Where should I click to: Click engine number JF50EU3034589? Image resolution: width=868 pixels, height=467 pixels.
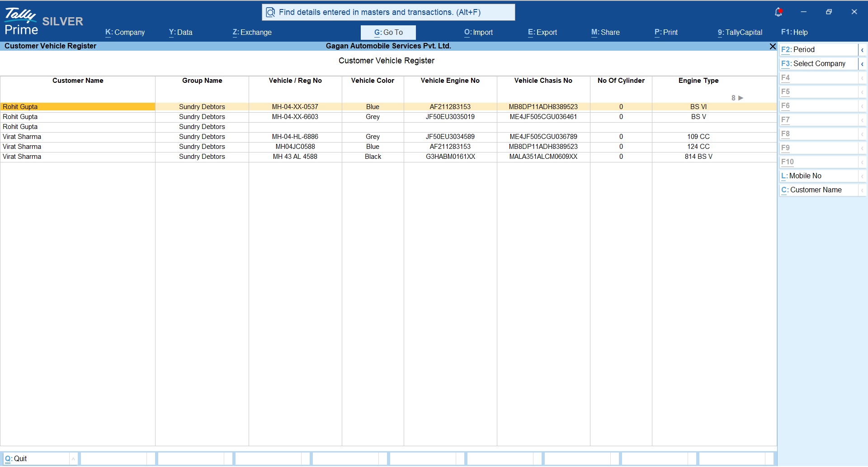450,137
